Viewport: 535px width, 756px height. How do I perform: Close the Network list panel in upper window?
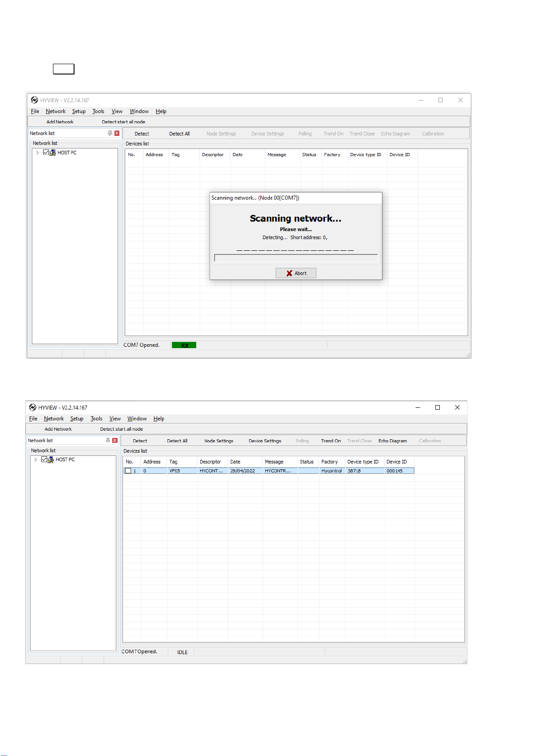pos(117,133)
